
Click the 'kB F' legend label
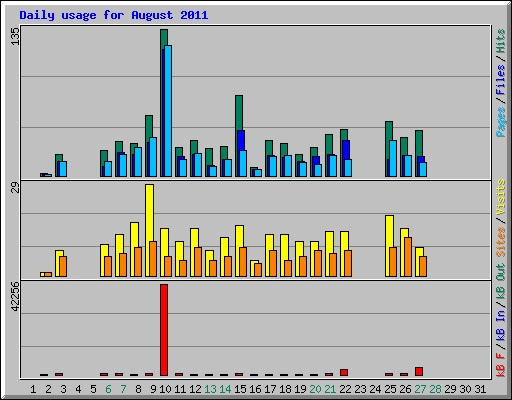click(500, 365)
